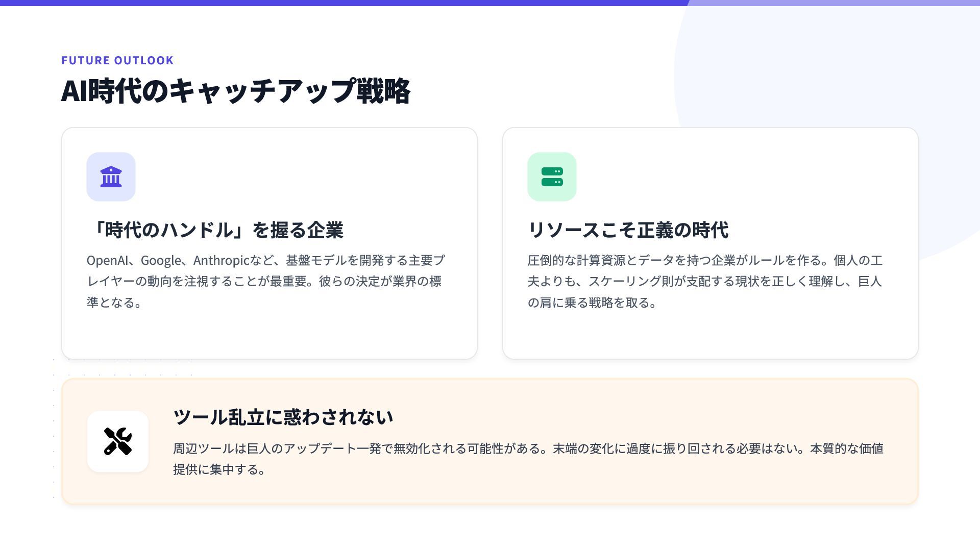This screenshot has height=551, width=980.
Task: Select the slide title AI時代のキャッチアップ戦略
Action: (235, 91)
